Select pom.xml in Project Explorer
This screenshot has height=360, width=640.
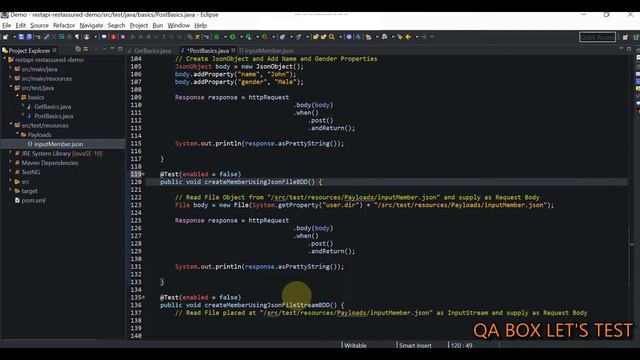(x=33, y=200)
